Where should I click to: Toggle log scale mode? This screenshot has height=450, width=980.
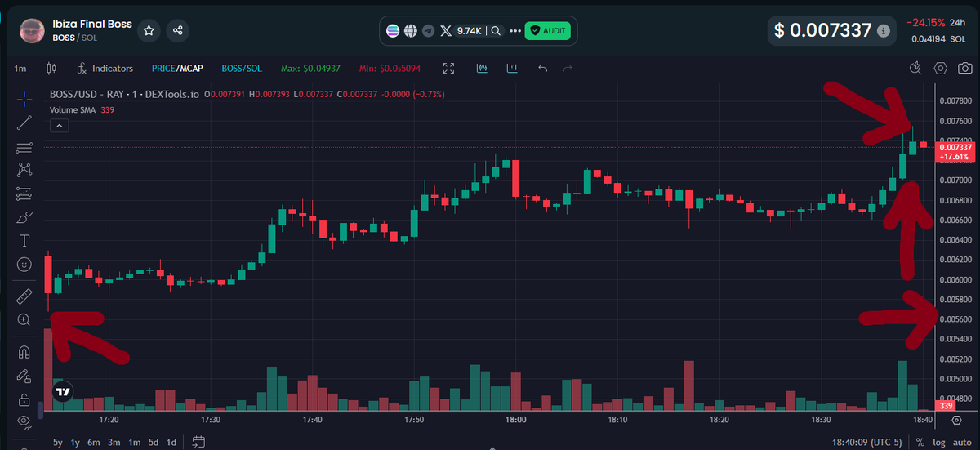(x=941, y=442)
